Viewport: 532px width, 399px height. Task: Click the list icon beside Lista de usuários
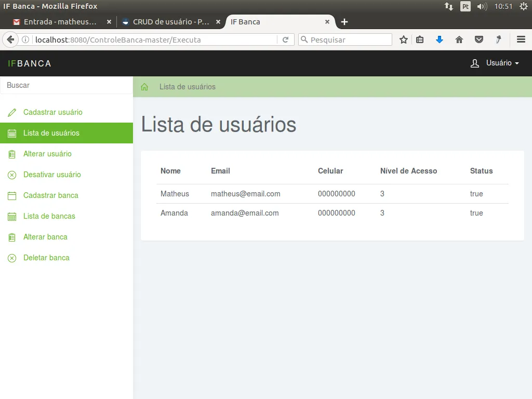coord(12,134)
